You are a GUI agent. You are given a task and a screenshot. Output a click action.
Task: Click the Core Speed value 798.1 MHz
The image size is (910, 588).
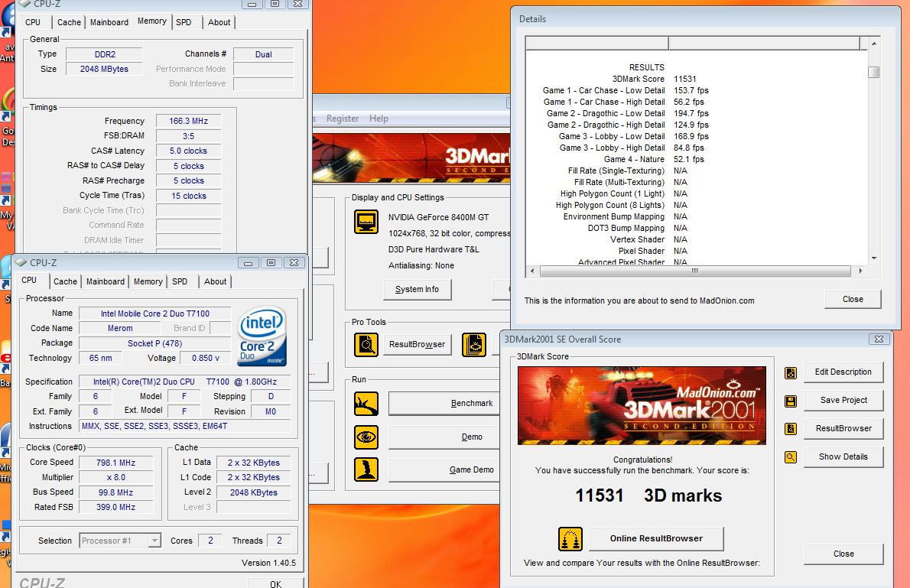[x=116, y=463]
